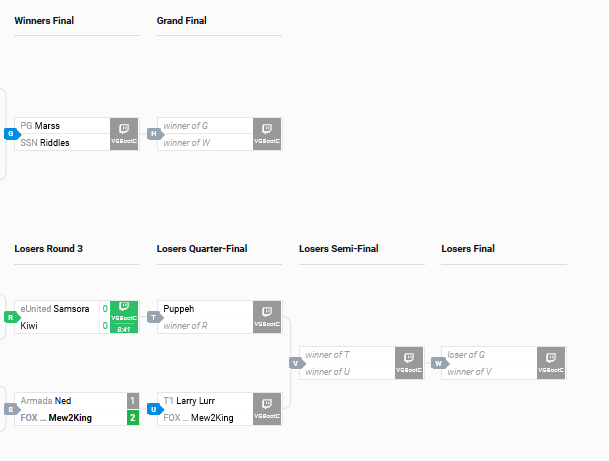This screenshot has height=461, width=609.
Task: Select blue match identifier U badge
Action: click(x=155, y=409)
